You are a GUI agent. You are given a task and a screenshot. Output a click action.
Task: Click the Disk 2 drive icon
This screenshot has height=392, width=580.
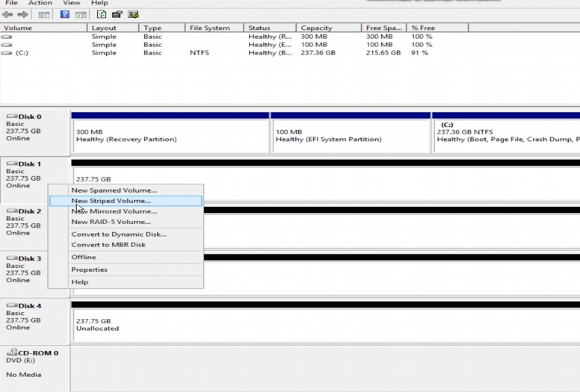(12, 211)
